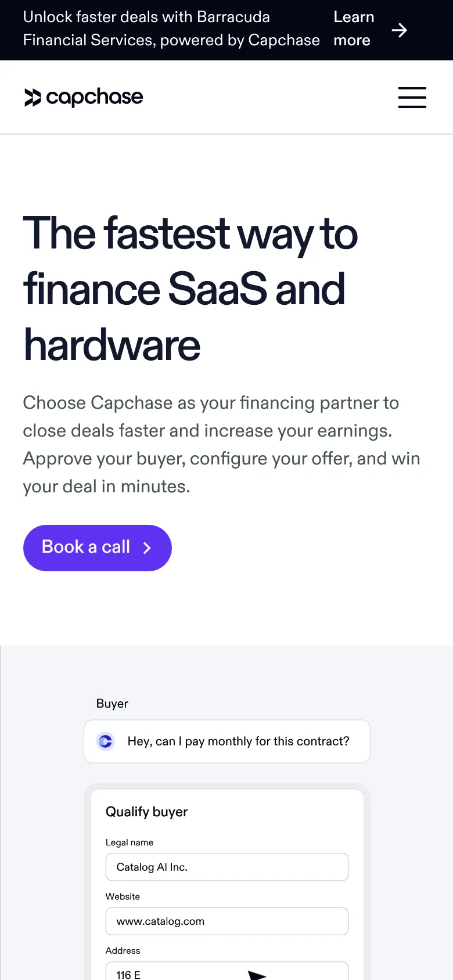Image resolution: width=453 pixels, height=980 pixels.
Task: Click the chevron inside the Book a call button
Action: (x=147, y=547)
